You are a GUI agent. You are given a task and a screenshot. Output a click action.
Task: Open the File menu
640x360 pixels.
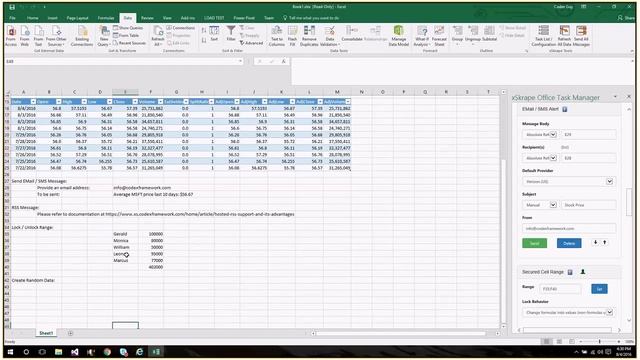tap(12, 18)
